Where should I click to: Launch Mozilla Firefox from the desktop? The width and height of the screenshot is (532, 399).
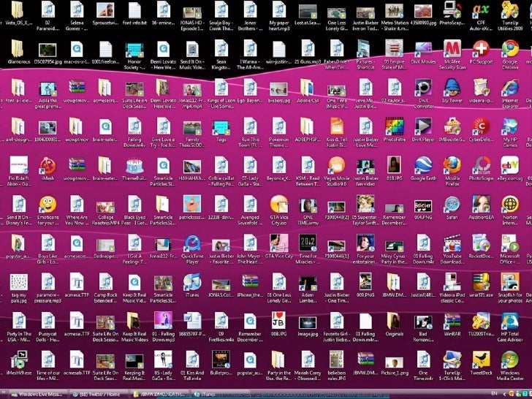click(x=452, y=164)
